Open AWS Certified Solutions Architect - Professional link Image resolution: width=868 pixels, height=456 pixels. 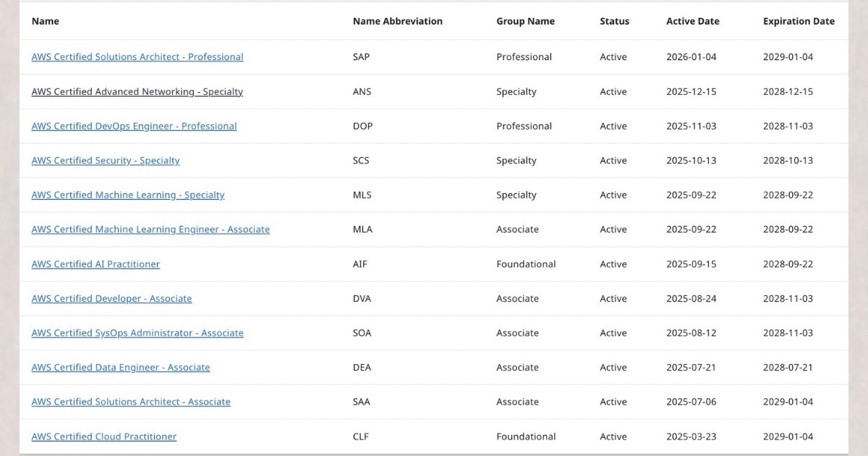[137, 57]
